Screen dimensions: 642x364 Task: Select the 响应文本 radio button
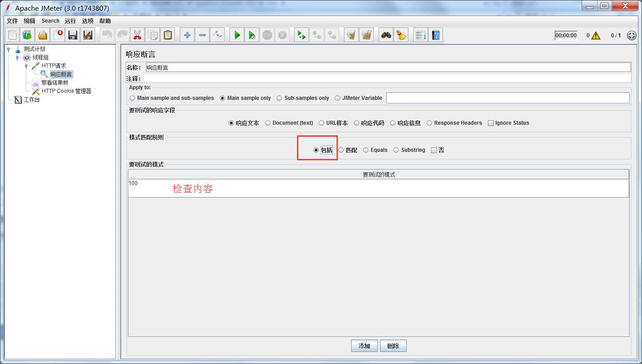click(x=244, y=123)
